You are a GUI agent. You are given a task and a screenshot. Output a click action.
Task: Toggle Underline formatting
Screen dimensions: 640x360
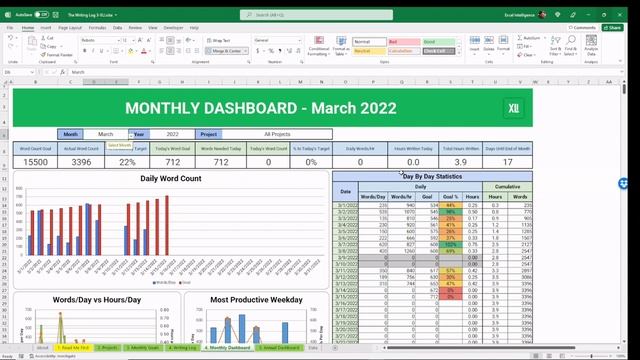101,51
